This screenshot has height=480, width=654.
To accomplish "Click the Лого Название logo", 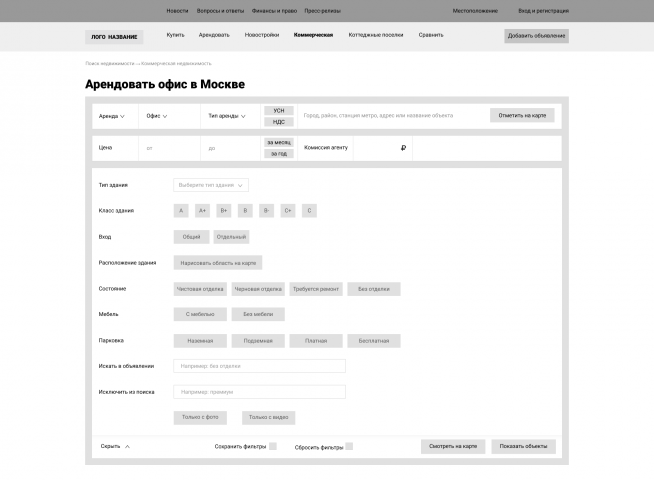I will point(114,37).
